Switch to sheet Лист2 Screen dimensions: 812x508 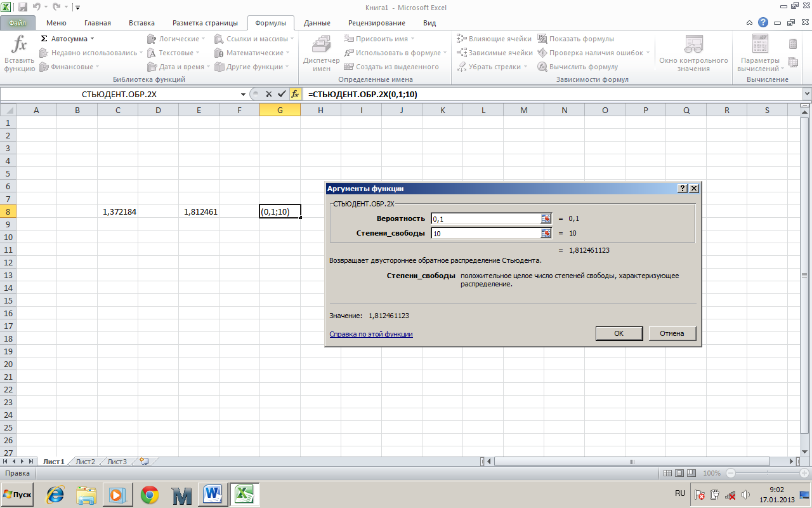click(85, 462)
